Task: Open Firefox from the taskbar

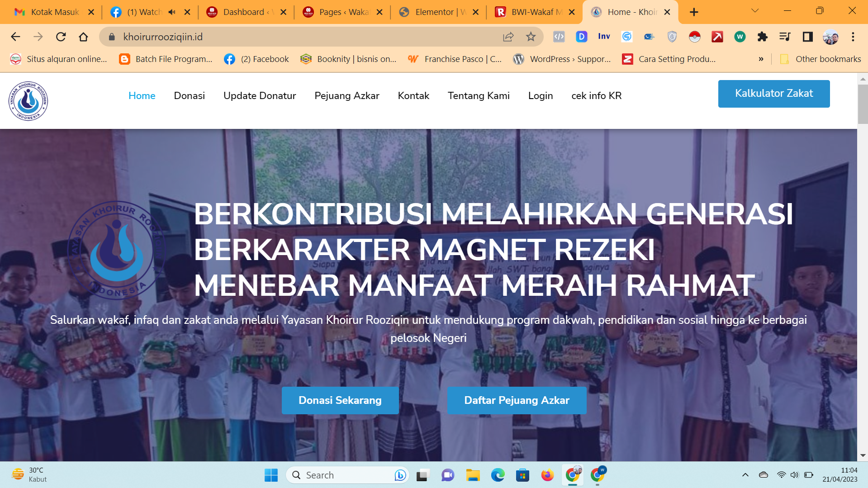Action: 547,475
